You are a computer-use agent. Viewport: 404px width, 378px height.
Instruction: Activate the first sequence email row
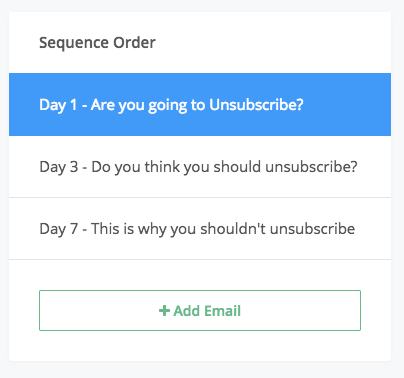coord(200,104)
